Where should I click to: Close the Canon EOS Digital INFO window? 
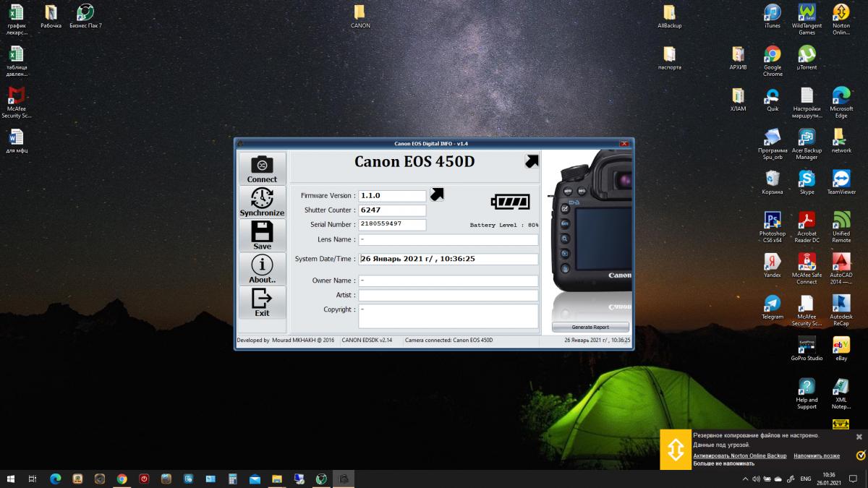(624, 143)
